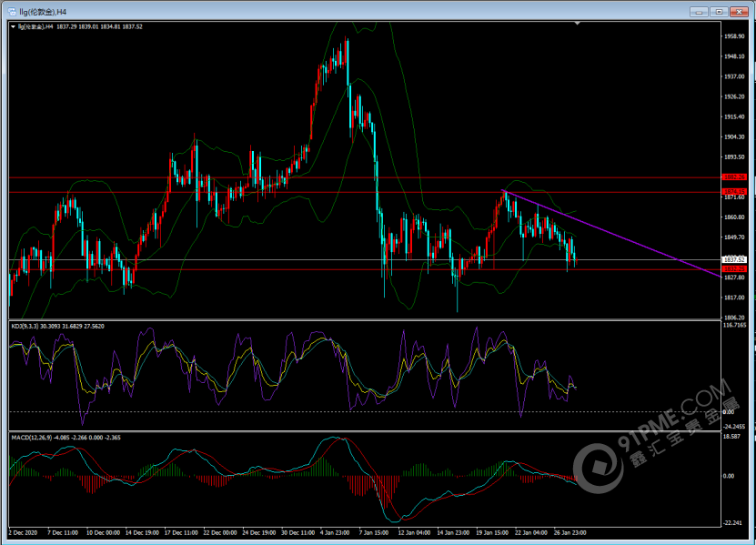
Task: Select the MACD(12,26,9) indicator label
Action: (x=66, y=438)
